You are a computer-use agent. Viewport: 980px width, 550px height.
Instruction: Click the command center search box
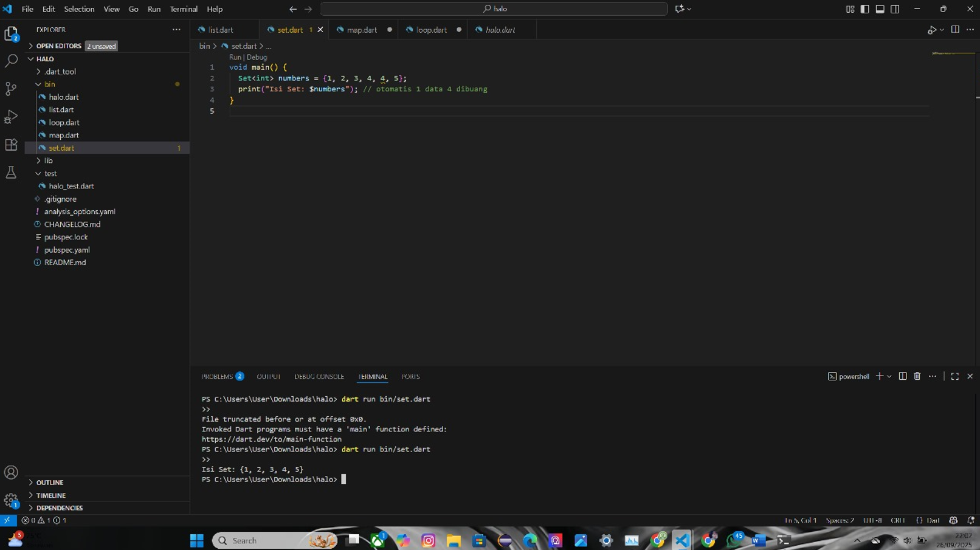point(494,9)
